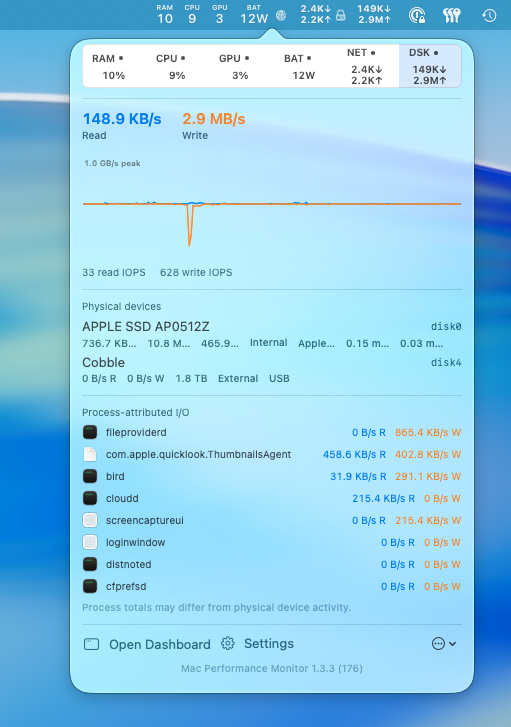Click the 402.8 KB/s W value

point(428,454)
